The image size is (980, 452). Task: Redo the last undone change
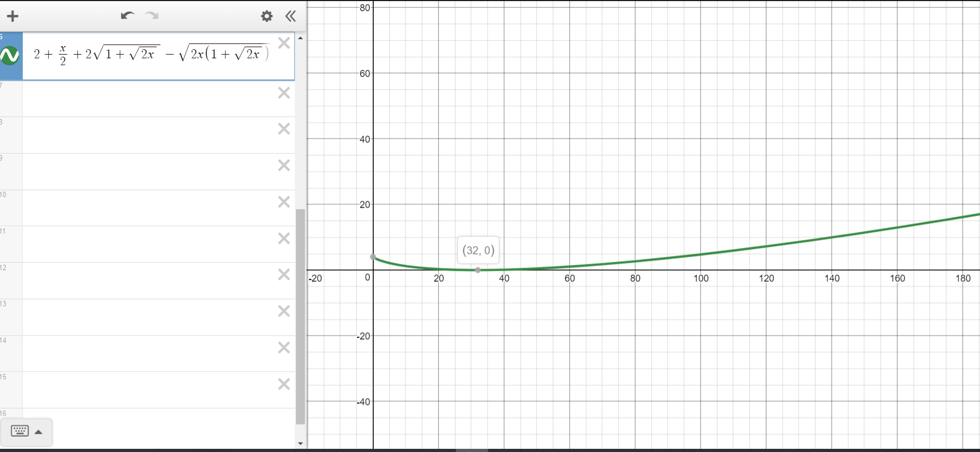[x=152, y=15]
